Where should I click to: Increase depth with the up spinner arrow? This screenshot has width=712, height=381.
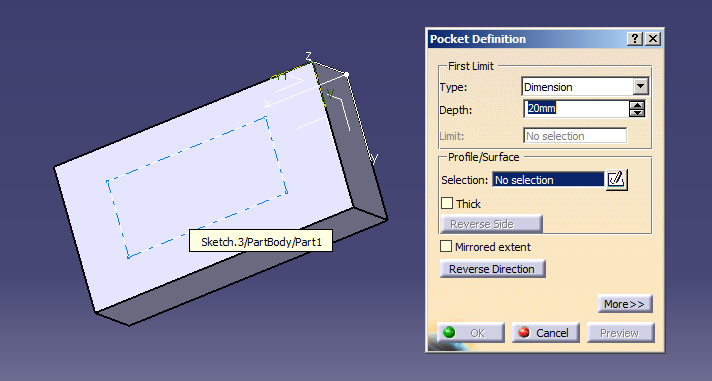(x=637, y=105)
